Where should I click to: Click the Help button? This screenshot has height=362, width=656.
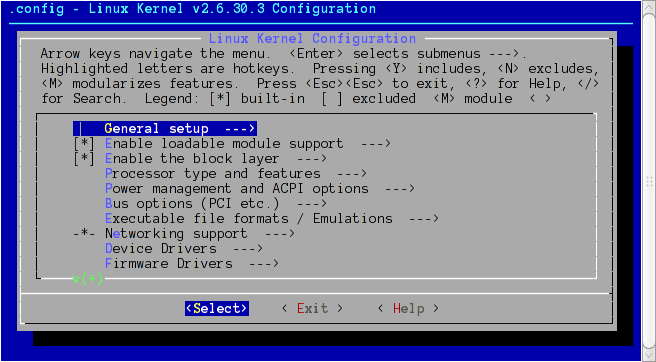[408, 308]
